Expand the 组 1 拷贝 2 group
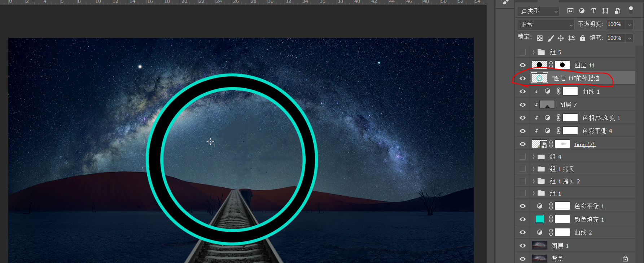This screenshot has height=263, width=644. 534,181
